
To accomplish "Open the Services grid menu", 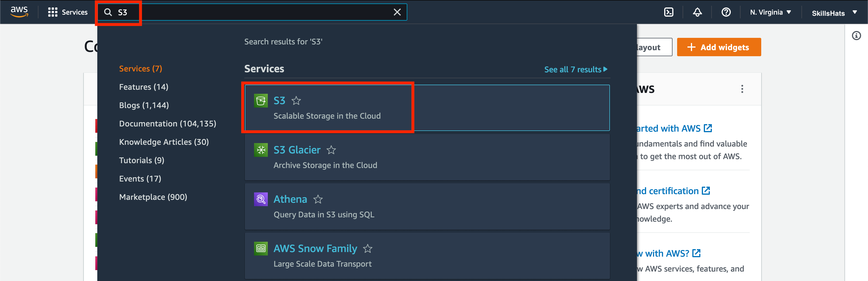I will [x=68, y=12].
